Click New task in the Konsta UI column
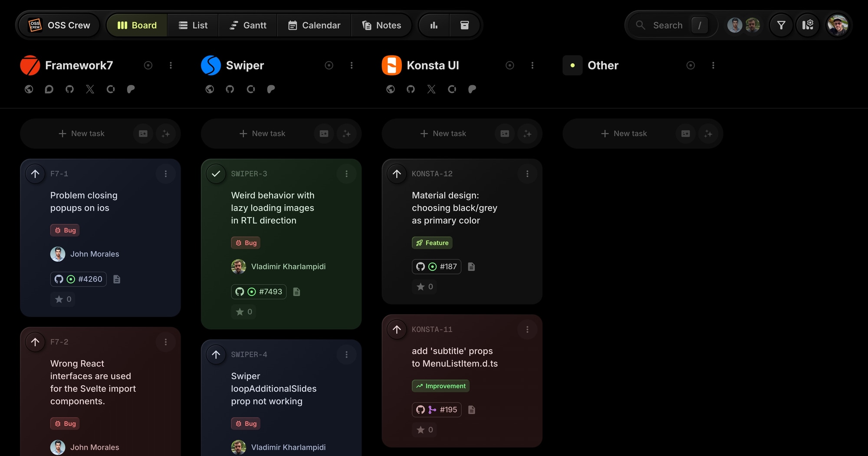The image size is (868, 456). point(443,133)
